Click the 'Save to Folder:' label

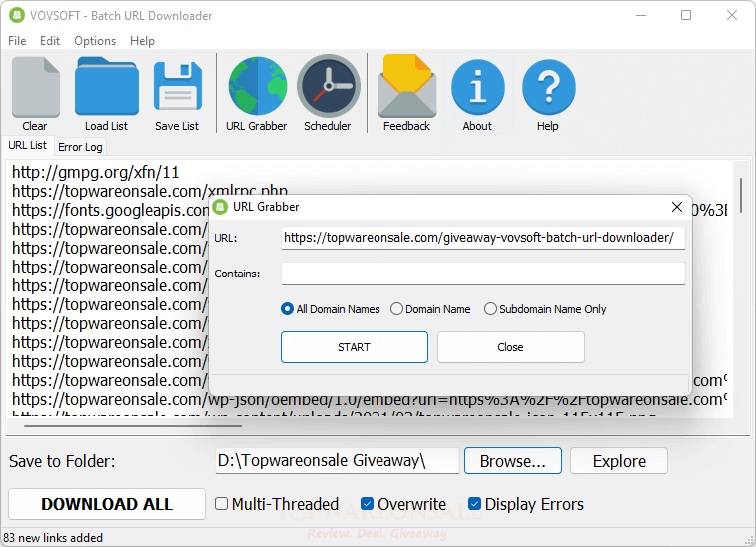point(62,462)
